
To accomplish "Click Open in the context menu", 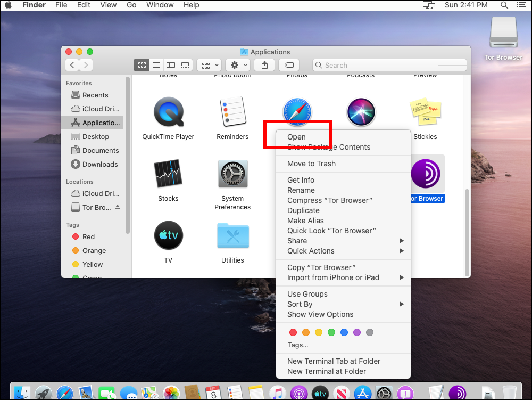I will [x=296, y=137].
